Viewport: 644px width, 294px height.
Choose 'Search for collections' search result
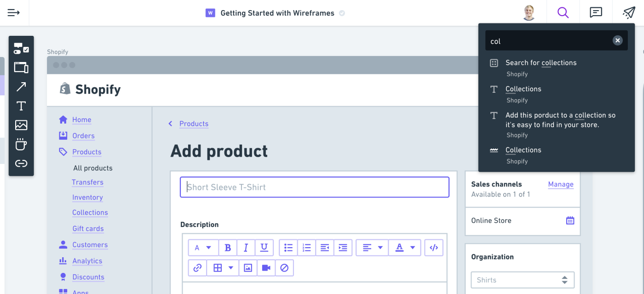click(x=541, y=63)
